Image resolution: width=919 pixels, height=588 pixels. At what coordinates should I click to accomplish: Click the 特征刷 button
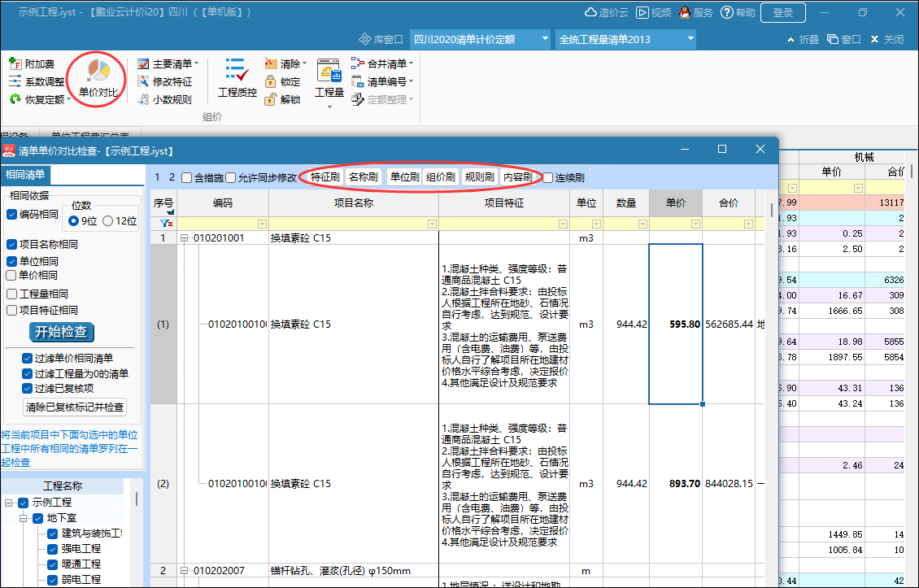pyautogui.click(x=325, y=177)
